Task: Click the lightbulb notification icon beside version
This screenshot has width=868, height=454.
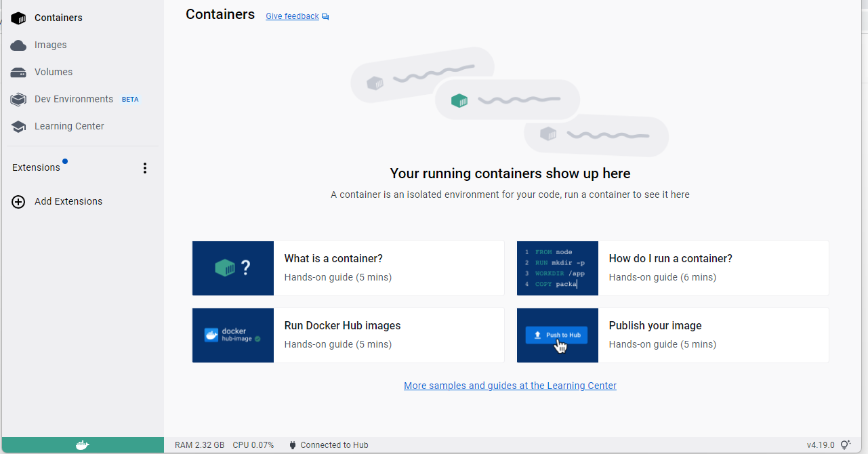Action: tap(845, 445)
